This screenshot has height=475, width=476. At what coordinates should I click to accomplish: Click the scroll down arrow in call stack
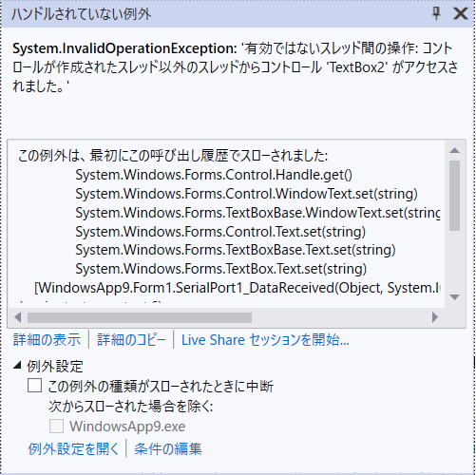click(455, 297)
